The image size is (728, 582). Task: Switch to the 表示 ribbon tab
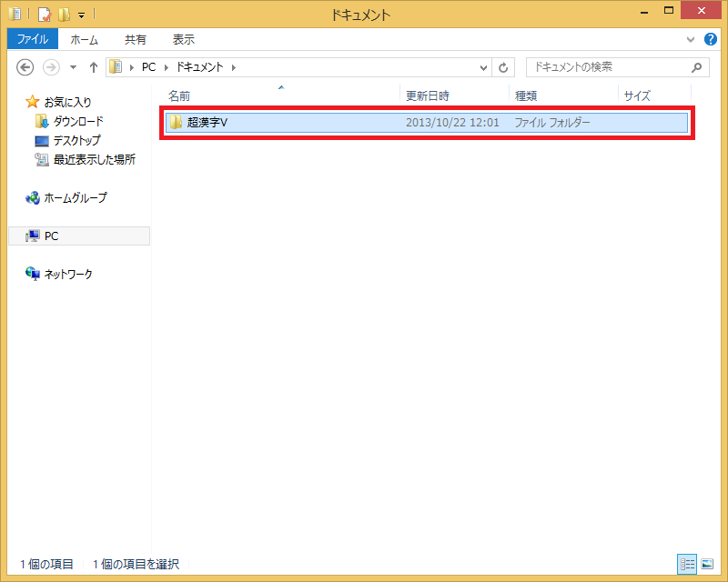click(x=183, y=40)
